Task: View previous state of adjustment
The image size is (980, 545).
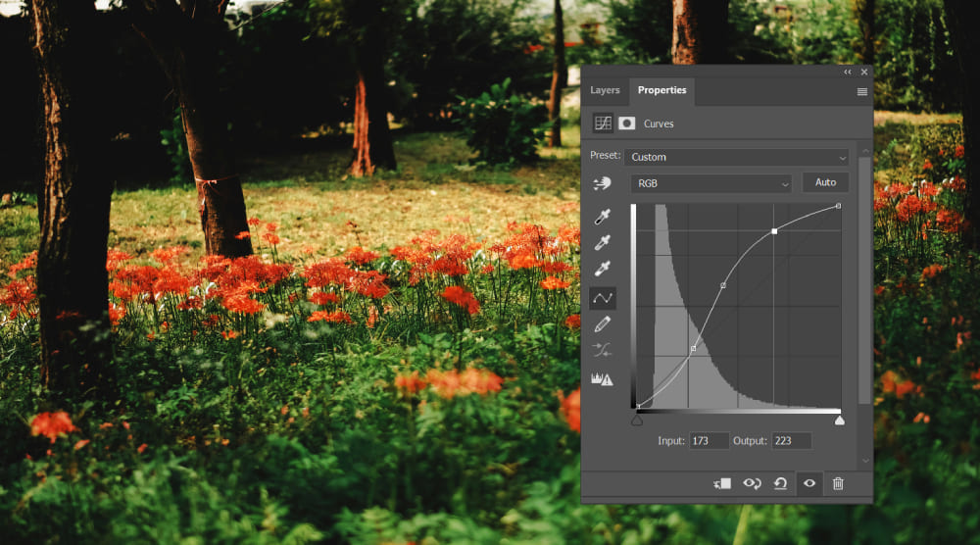Action: tap(752, 484)
